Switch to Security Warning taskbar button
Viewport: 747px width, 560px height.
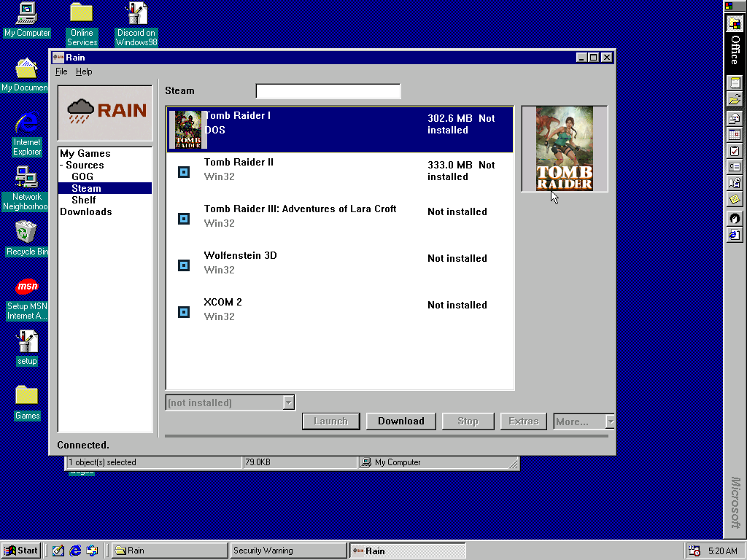pos(287,551)
